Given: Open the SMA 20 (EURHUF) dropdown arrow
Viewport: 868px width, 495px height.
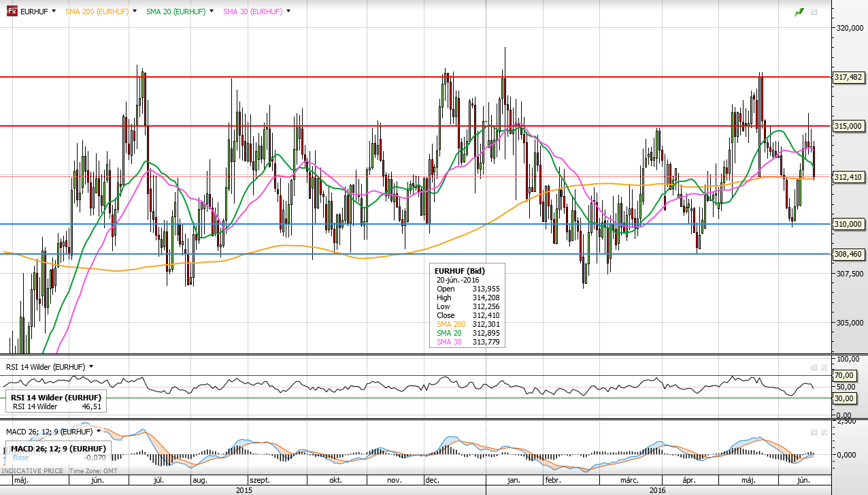Looking at the screenshot, I should pyautogui.click(x=211, y=12).
